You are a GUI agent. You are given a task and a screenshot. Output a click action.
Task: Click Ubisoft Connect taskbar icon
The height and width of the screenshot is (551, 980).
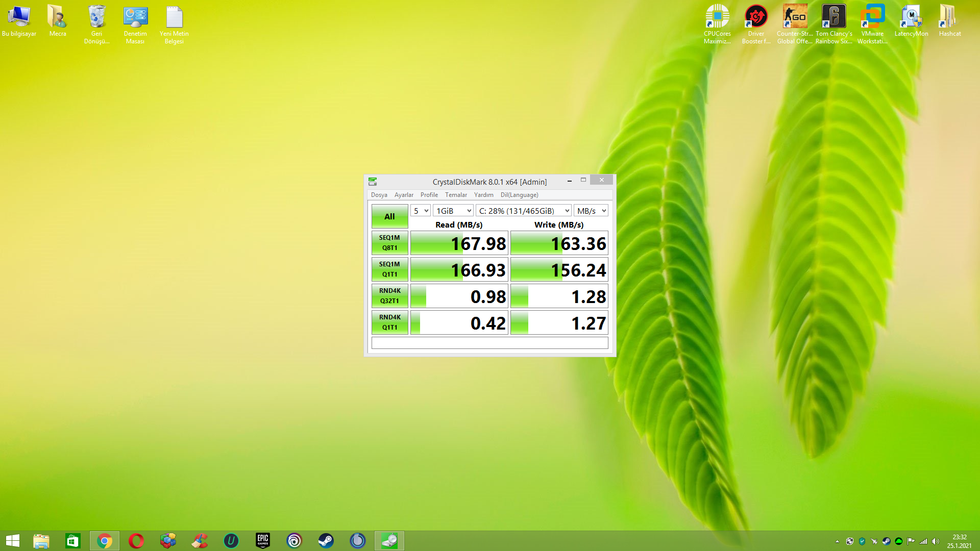pos(294,540)
